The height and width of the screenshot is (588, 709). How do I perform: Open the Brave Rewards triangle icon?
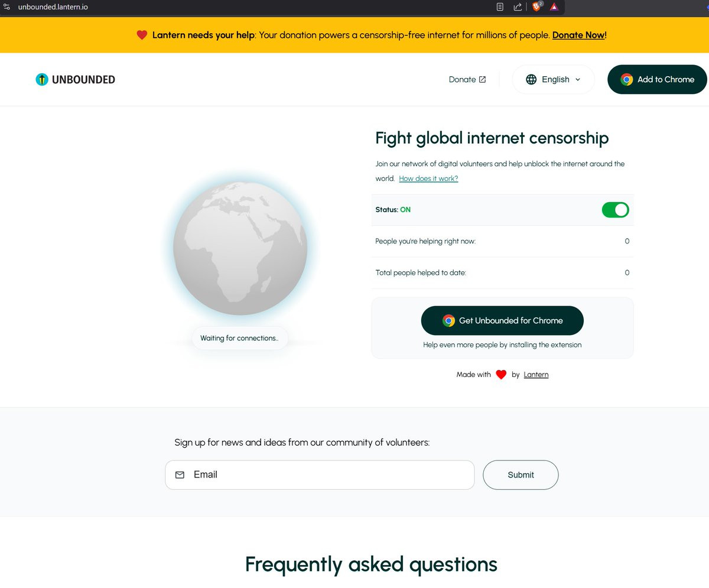pos(554,7)
